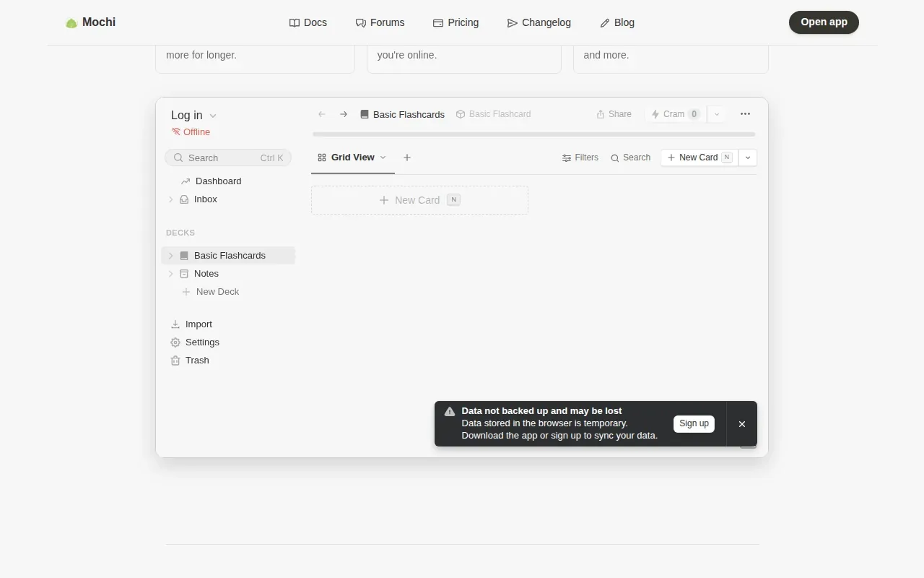Open the Inbox
The image size is (924, 578).
coord(229,199)
